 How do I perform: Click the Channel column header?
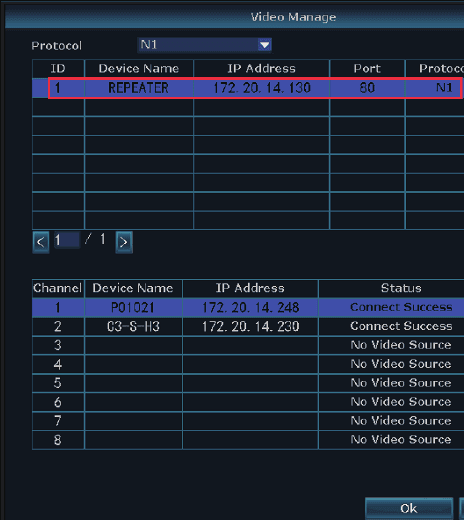(58, 288)
